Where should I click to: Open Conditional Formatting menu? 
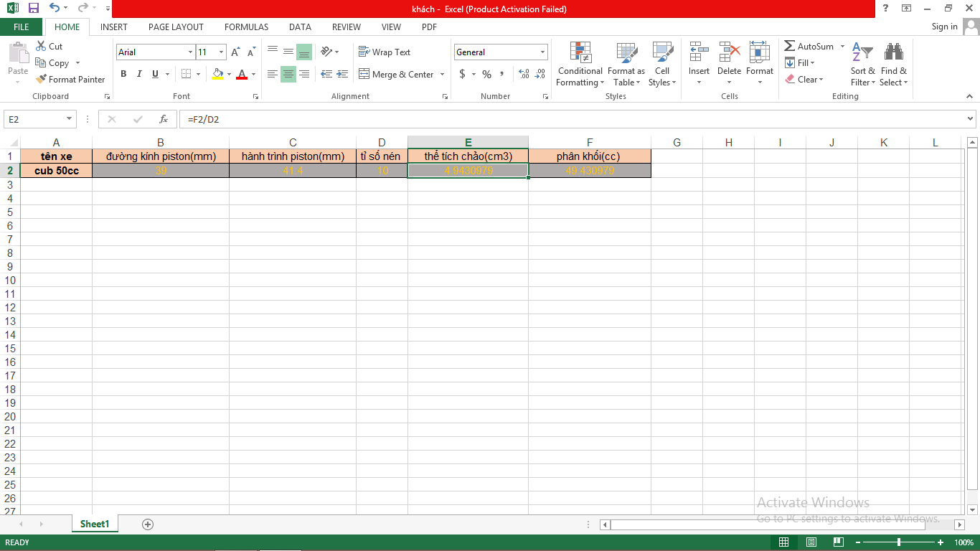click(580, 65)
